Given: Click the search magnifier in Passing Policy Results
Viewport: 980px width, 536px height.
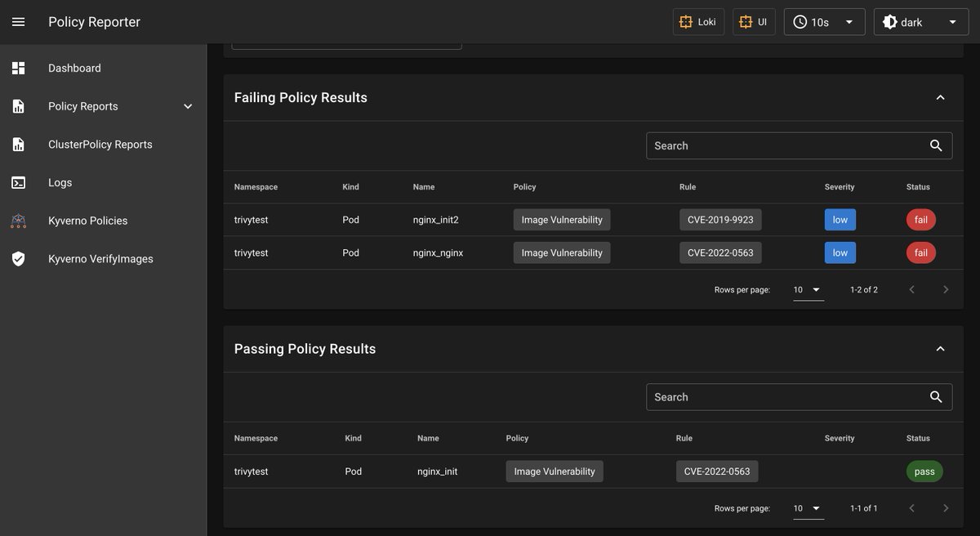Looking at the screenshot, I should pos(936,397).
